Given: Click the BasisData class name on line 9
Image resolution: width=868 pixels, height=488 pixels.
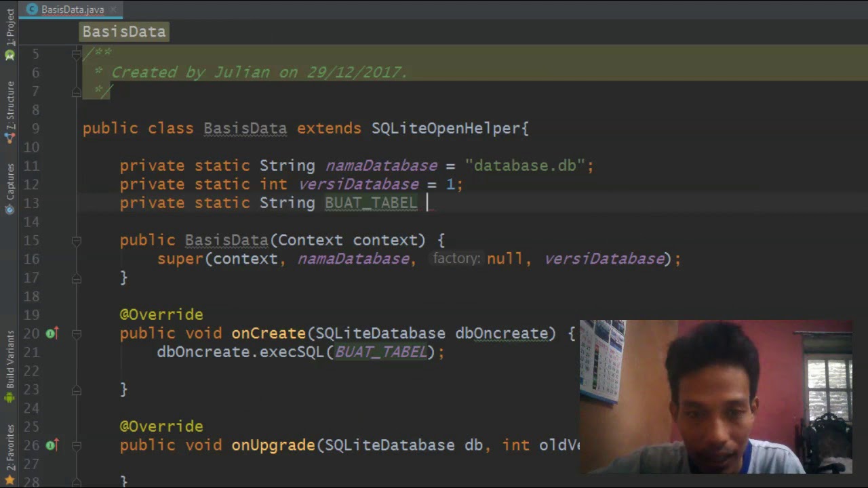Looking at the screenshot, I should pyautogui.click(x=245, y=129).
